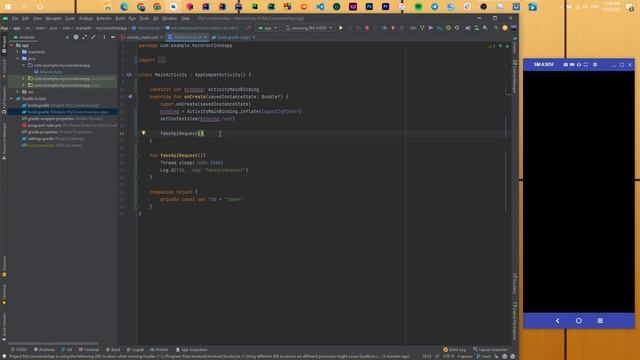The height and width of the screenshot is (360, 640).
Task: Click the gutter icon beside class MainActivity
Action: coord(129,75)
